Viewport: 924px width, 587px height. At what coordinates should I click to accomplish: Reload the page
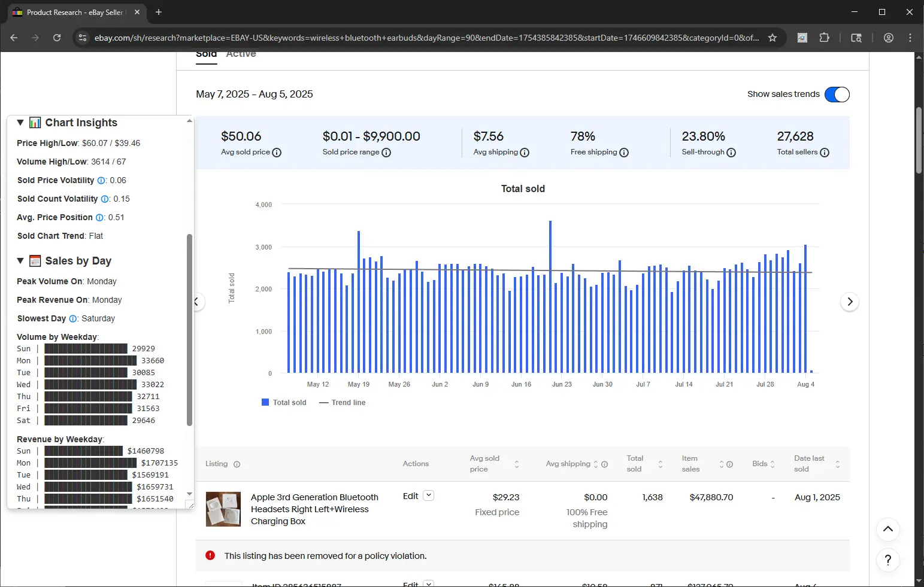click(57, 38)
